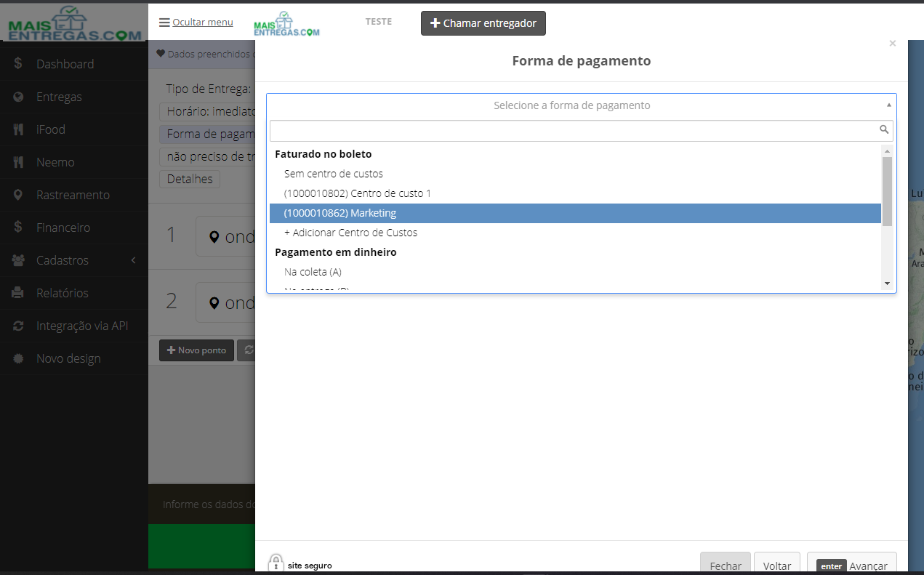Open the Detalhes button

click(x=190, y=179)
